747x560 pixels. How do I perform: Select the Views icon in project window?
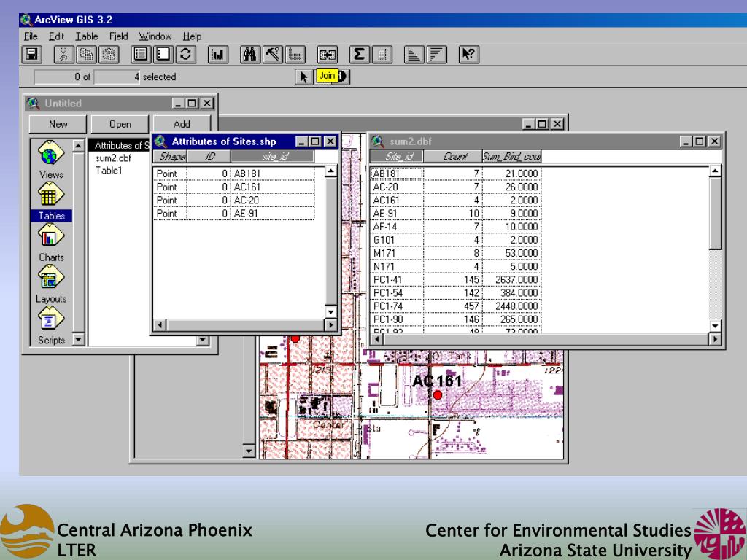tap(51, 158)
